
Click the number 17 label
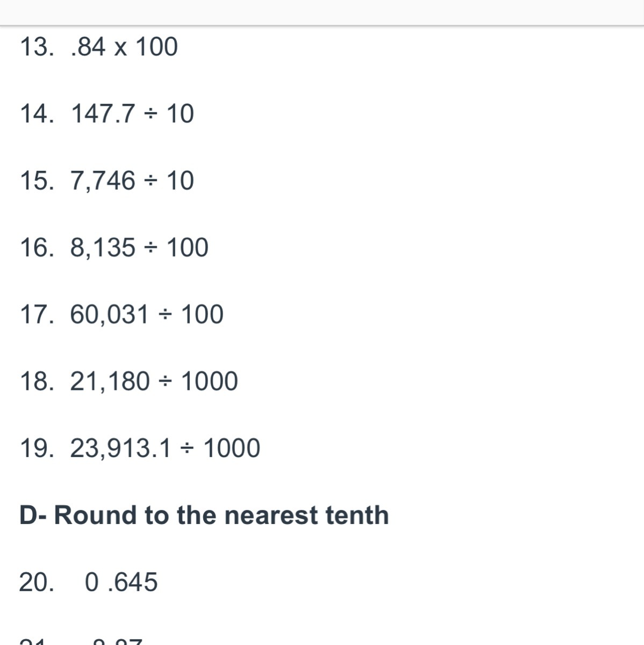(37, 314)
